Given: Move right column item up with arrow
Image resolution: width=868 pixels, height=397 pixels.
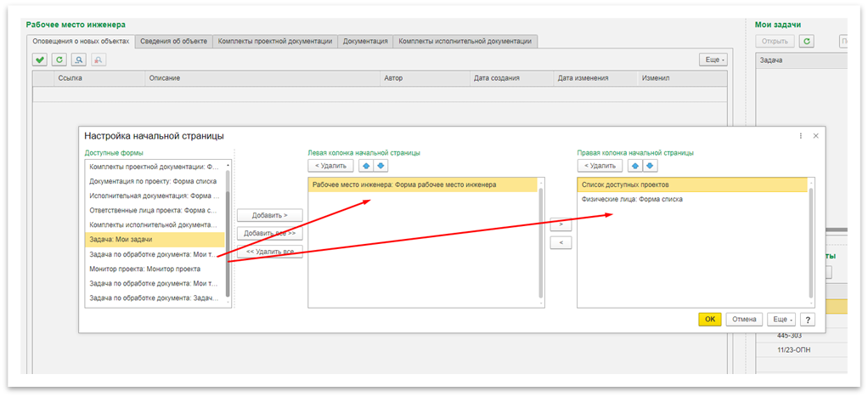Looking at the screenshot, I should (635, 165).
